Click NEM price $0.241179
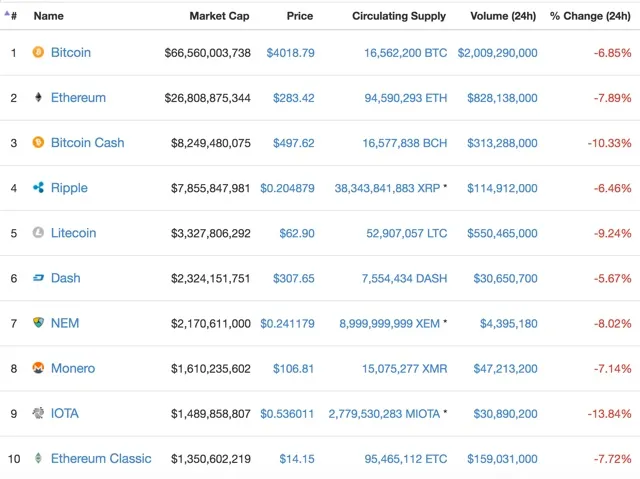The height and width of the screenshot is (479, 640). click(287, 324)
